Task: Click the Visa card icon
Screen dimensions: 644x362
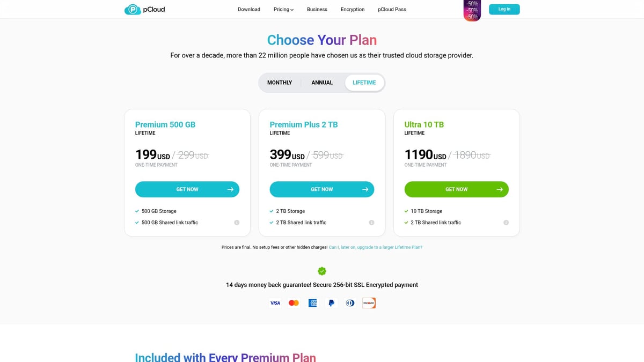Action: (x=275, y=303)
